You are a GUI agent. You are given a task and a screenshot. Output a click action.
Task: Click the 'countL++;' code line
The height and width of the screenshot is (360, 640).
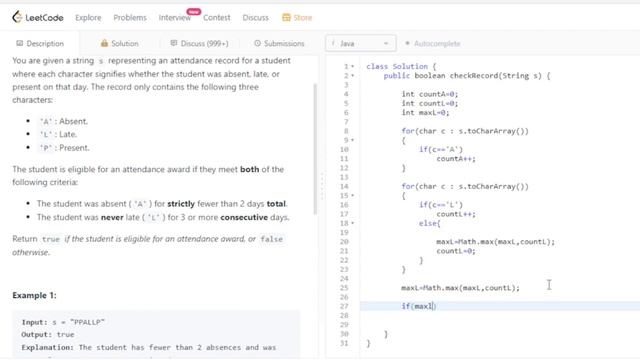tap(456, 214)
